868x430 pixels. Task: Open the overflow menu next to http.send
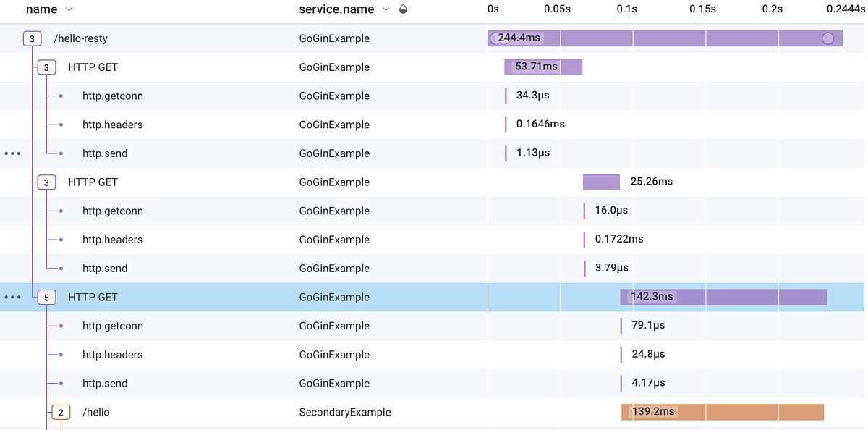pos(12,153)
